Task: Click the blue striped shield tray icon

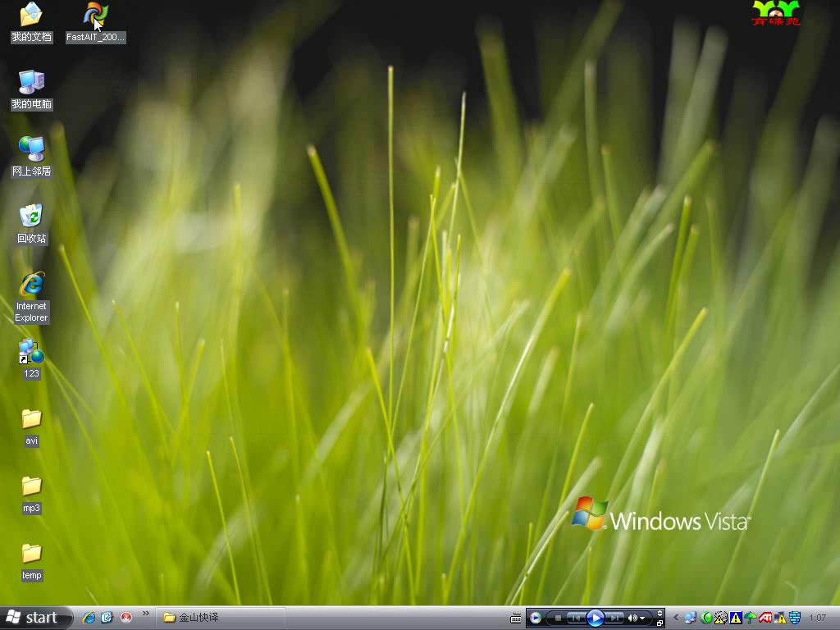Action: (x=795, y=619)
